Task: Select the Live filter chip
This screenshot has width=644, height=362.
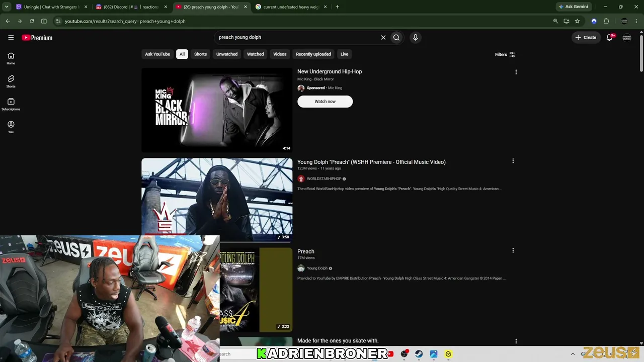Action: point(344,54)
